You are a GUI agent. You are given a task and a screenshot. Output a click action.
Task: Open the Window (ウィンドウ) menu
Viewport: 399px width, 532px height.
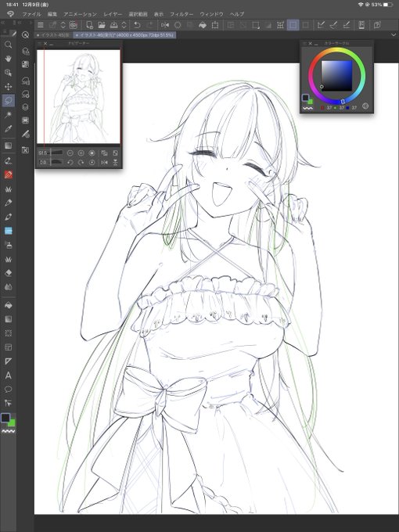(x=211, y=14)
